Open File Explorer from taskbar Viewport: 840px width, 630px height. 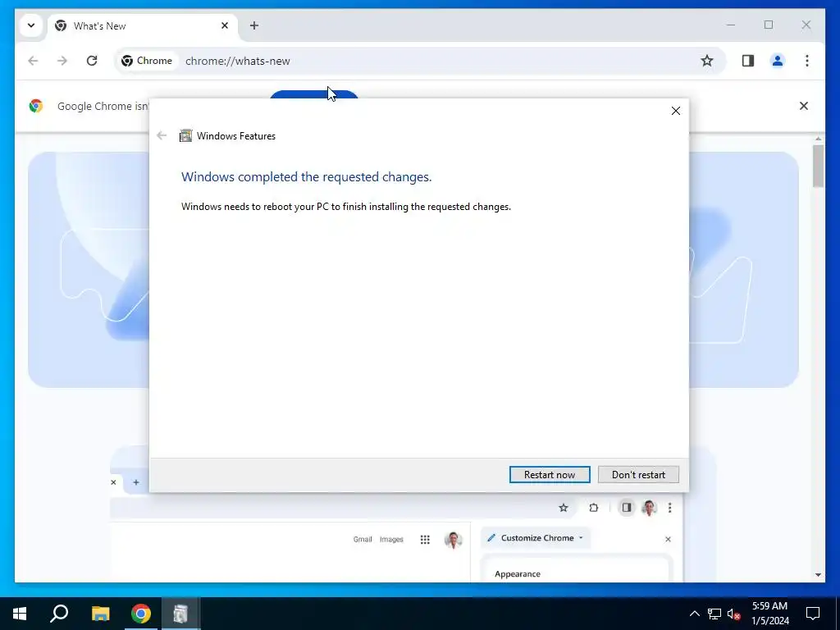(x=100, y=614)
